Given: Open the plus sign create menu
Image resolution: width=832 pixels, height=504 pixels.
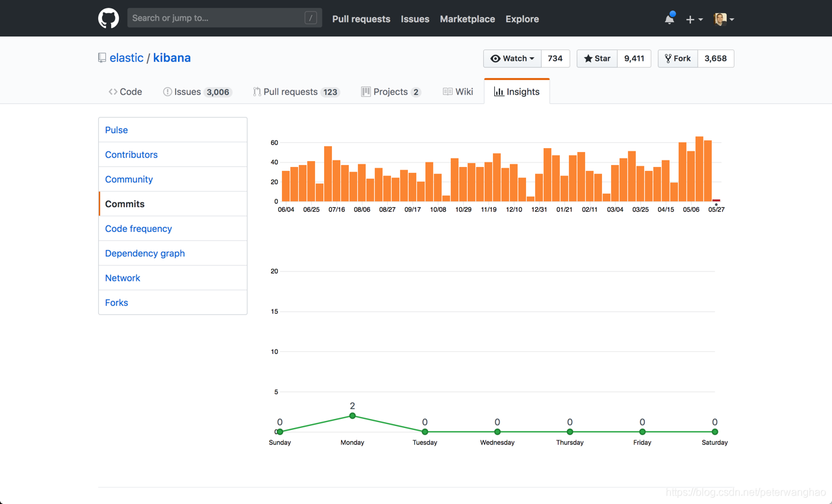Looking at the screenshot, I should point(690,18).
